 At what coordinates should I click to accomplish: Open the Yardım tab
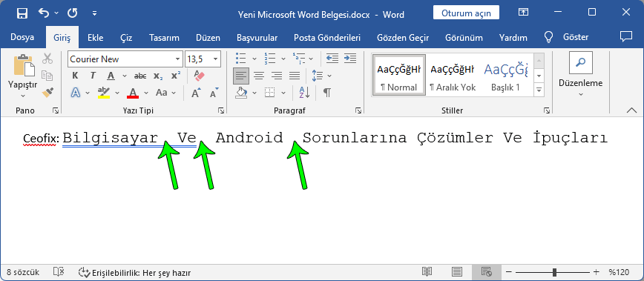[513, 38]
